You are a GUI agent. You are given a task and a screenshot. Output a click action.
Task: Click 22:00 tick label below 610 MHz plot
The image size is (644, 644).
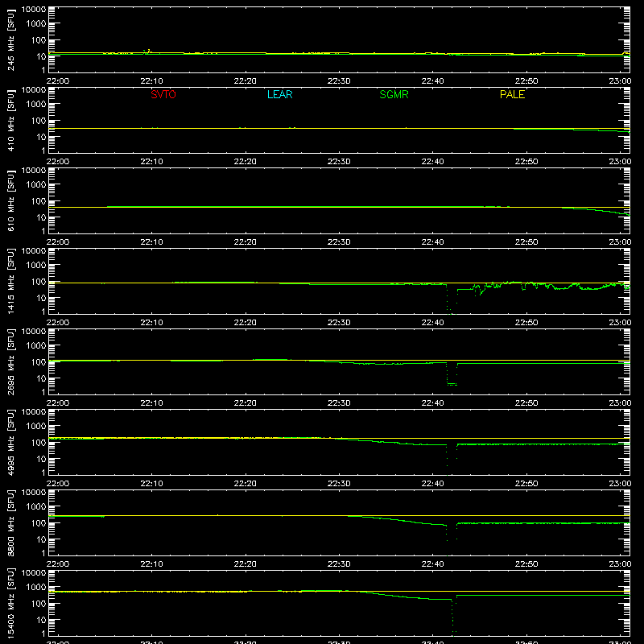pos(58,242)
